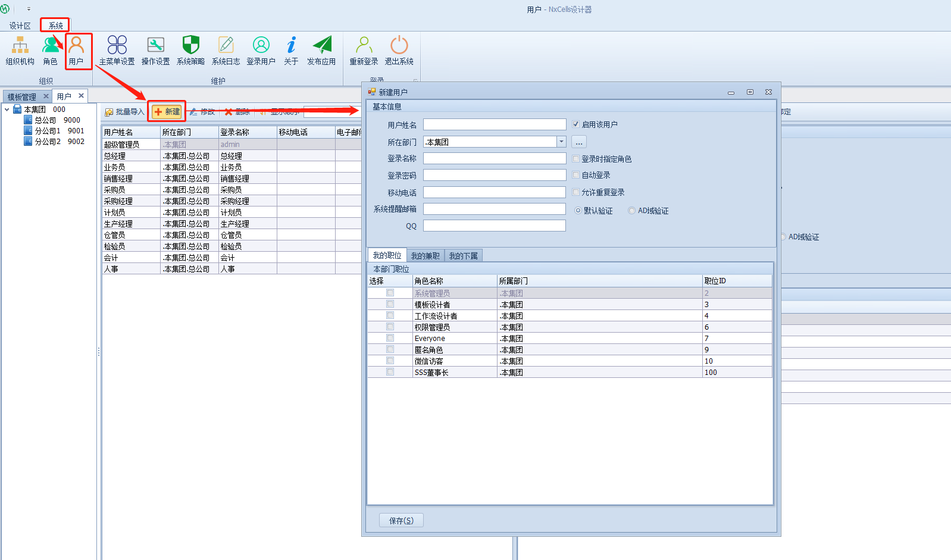Click into the 用户姓名 input field

(494, 124)
